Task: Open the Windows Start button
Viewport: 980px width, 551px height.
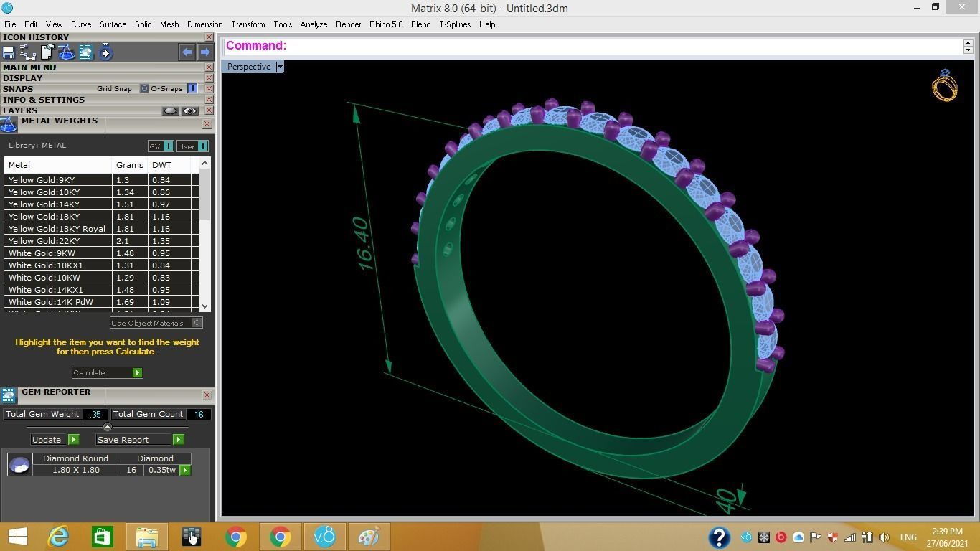Action: [x=17, y=537]
